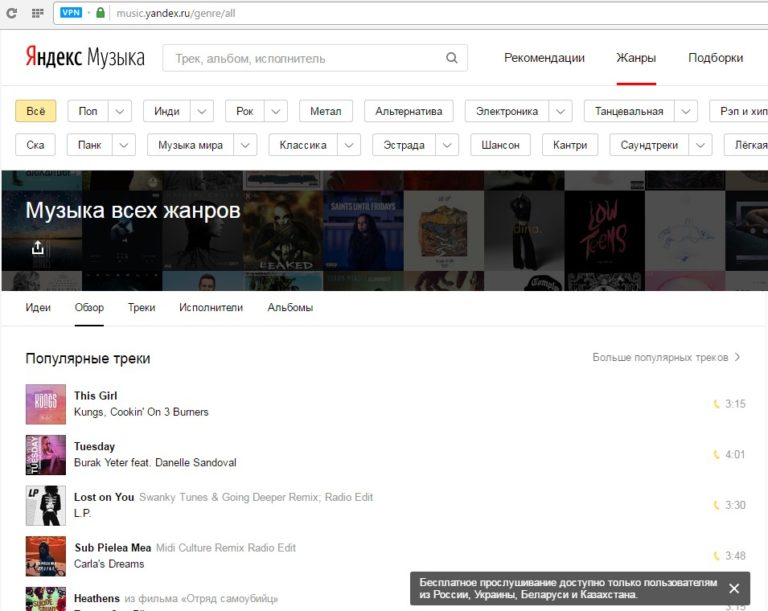Expand the Танцевальная subgenre dropdown arrow

tap(686, 111)
